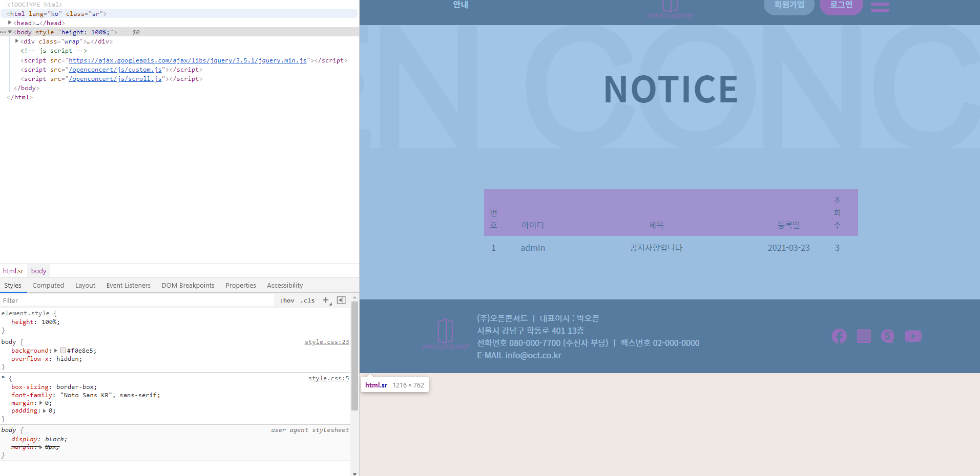
Task: Select body in the breadcrumb bar
Action: click(x=38, y=271)
